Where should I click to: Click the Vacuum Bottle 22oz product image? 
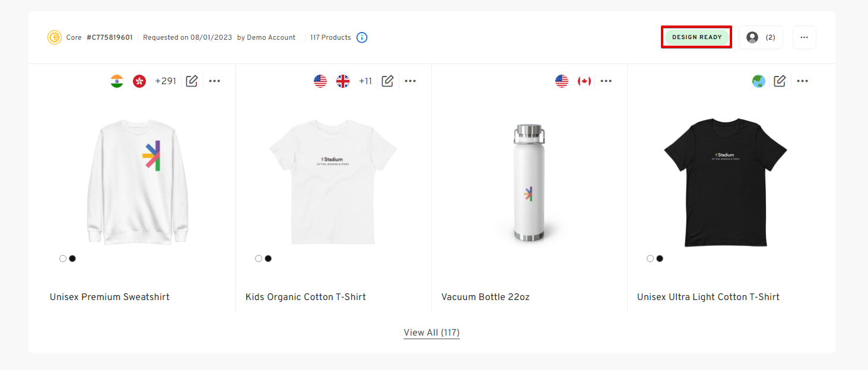(x=529, y=184)
